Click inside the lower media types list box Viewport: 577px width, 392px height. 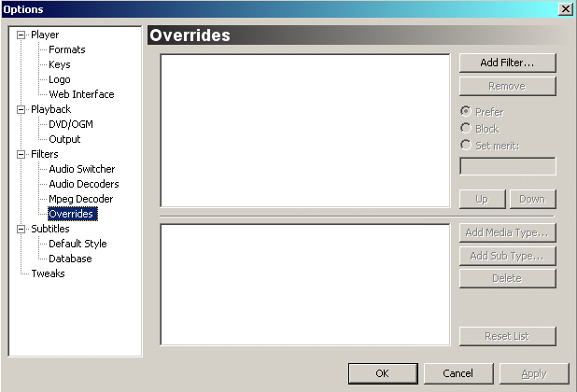click(305, 285)
